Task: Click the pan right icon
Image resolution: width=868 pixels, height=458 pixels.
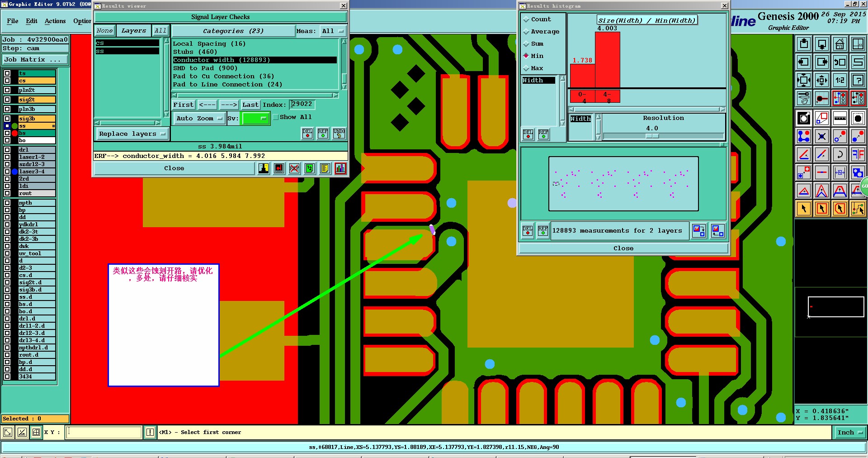Action: pos(822,62)
